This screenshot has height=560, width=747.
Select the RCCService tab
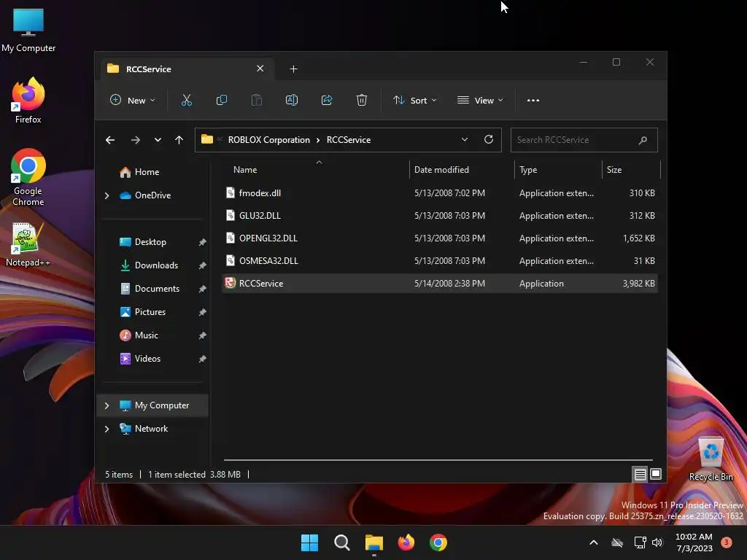(x=186, y=69)
